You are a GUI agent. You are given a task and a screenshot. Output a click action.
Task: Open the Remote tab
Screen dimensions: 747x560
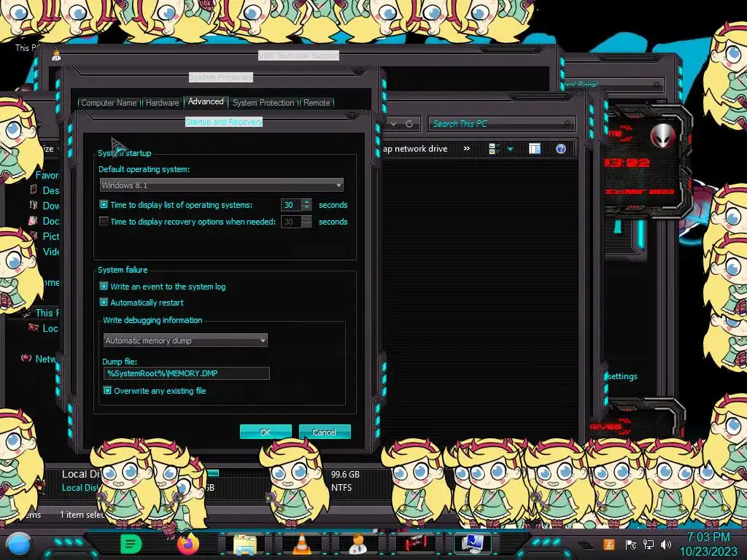coord(317,102)
